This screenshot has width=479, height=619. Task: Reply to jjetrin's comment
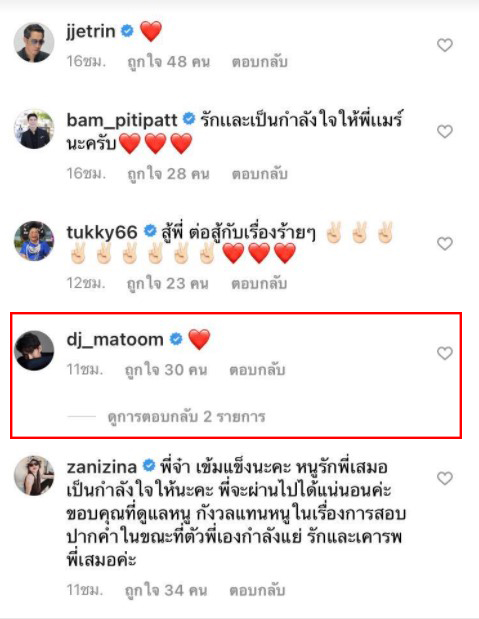tap(259, 62)
